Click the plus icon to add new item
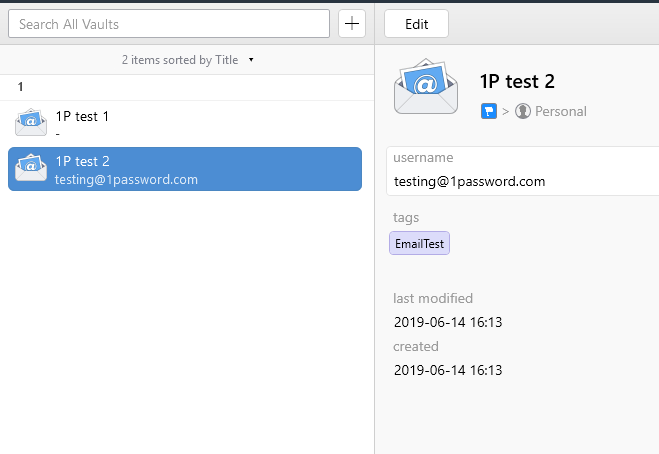This screenshot has height=454, width=659. click(352, 24)
